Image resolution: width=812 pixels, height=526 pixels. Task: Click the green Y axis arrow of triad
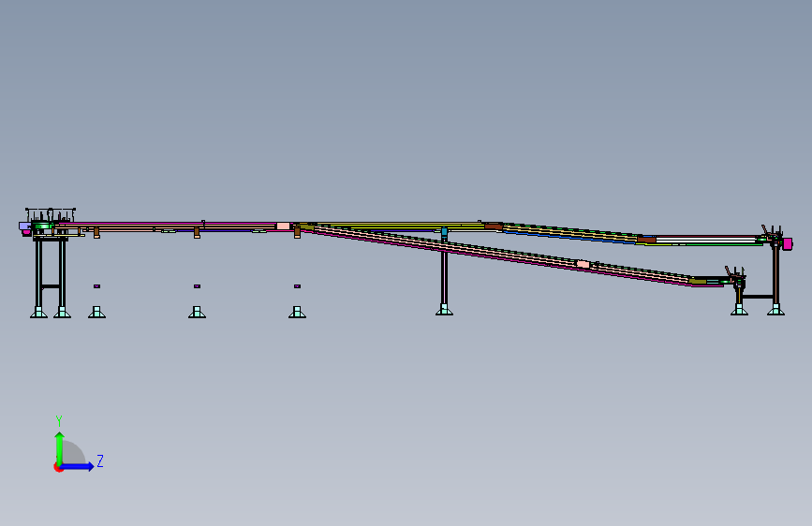tap(60, 447)
